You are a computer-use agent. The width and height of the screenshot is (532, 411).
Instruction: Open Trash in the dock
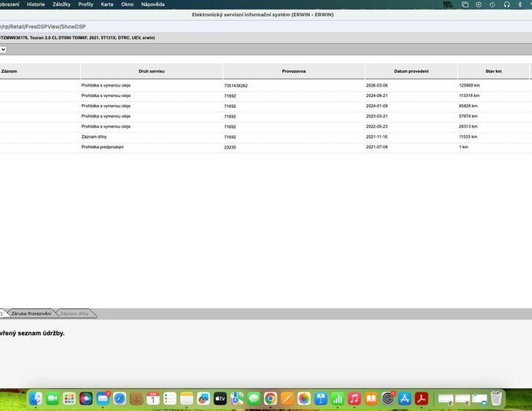tap(497, 399)
